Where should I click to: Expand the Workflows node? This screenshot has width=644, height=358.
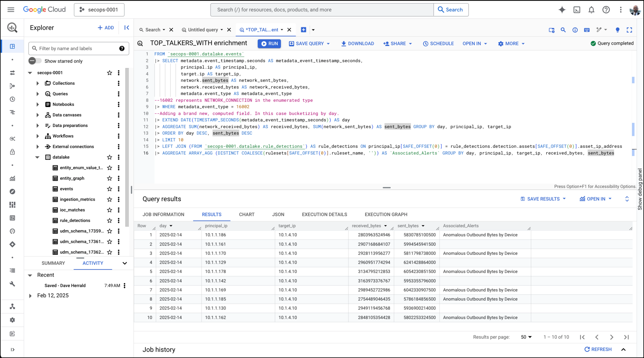[38, 136]
